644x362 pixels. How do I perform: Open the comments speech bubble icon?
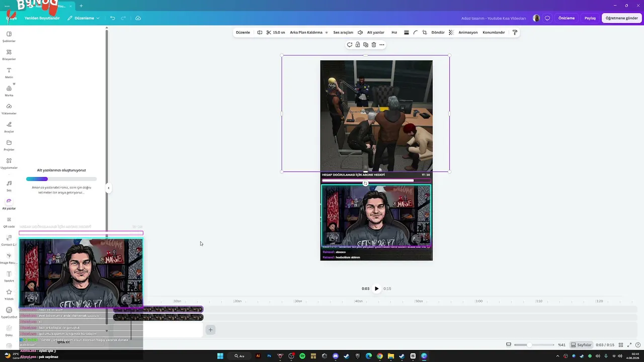click(x=547, y=18)
